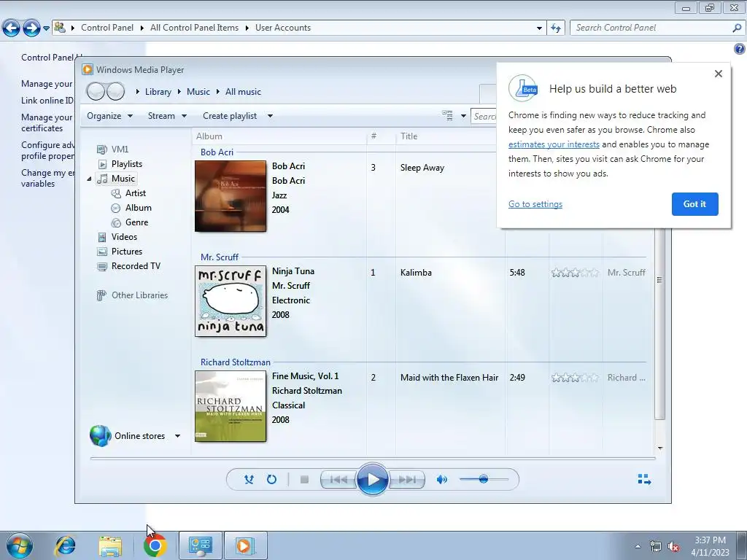
Task: Sort by the Album column header
Action: (279, 136)
